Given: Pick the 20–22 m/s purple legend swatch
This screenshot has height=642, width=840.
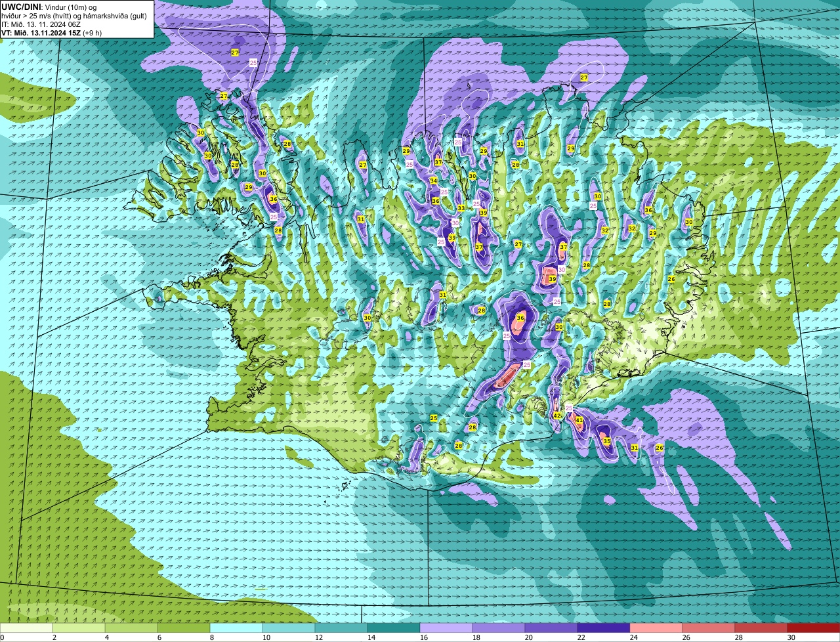Looking at the screenshot, I should [x=551, y=628].
